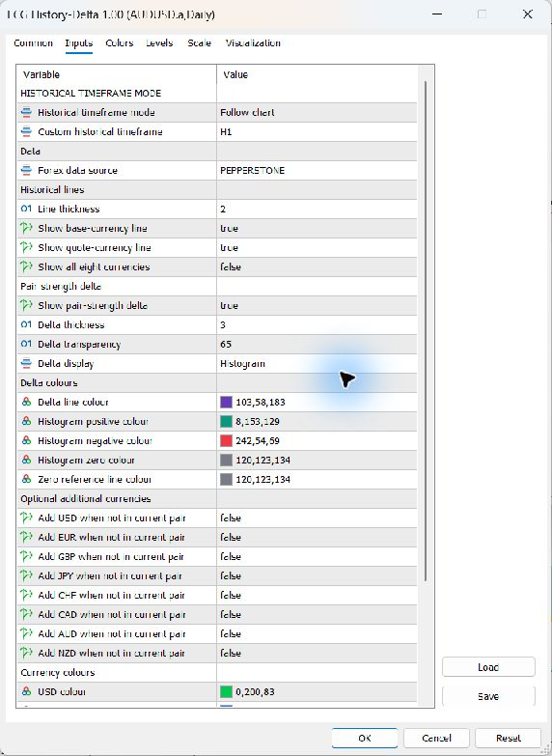Click the boolean icon beside Add CAD when not in pair
Viewport: 552px width, 756px height.
click(x=26, y=614)
